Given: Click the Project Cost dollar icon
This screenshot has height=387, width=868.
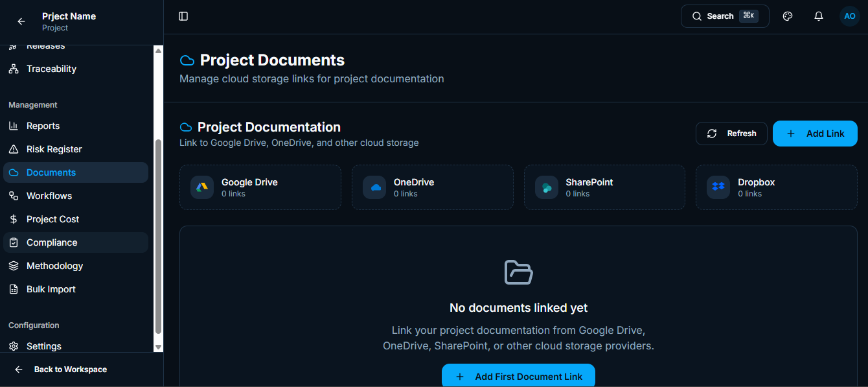Looking at the screenshot, I should click(14, 219).
